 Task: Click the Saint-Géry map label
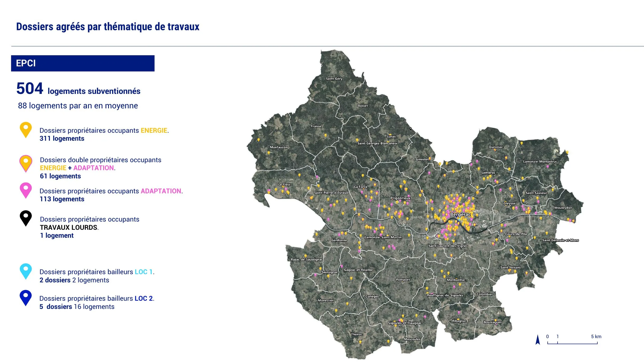point(334,79)
